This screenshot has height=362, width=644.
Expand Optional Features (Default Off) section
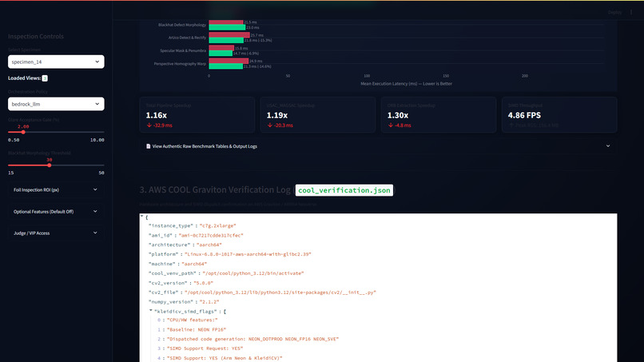tap(56, 212)
